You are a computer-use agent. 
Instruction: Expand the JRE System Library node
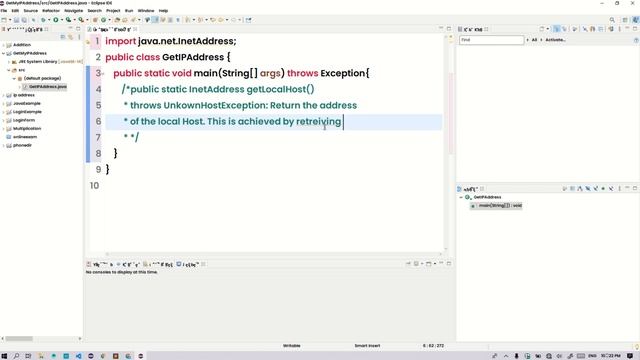(9, 62)
